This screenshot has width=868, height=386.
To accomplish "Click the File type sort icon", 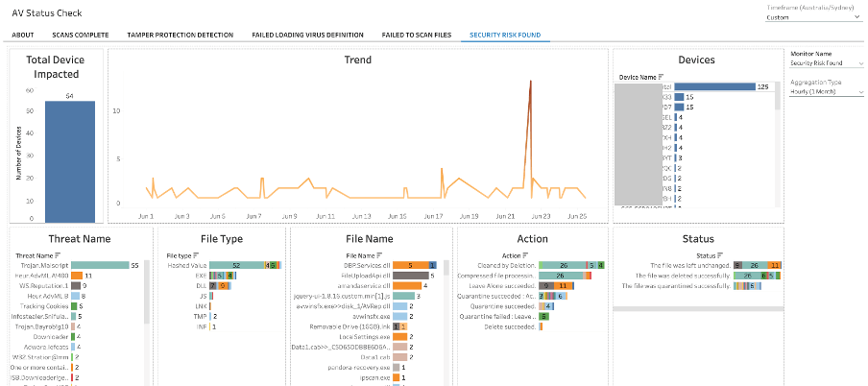I will 196,255.
